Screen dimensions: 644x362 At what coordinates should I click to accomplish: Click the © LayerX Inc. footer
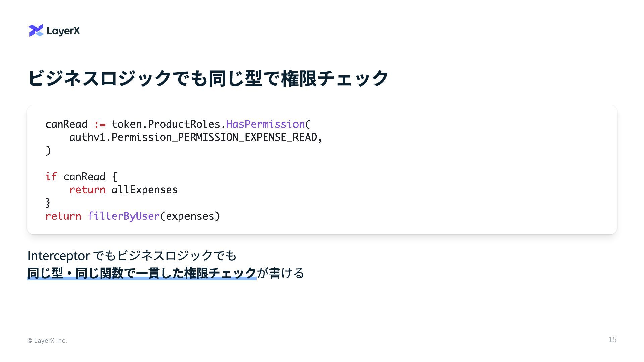[47, 340]
